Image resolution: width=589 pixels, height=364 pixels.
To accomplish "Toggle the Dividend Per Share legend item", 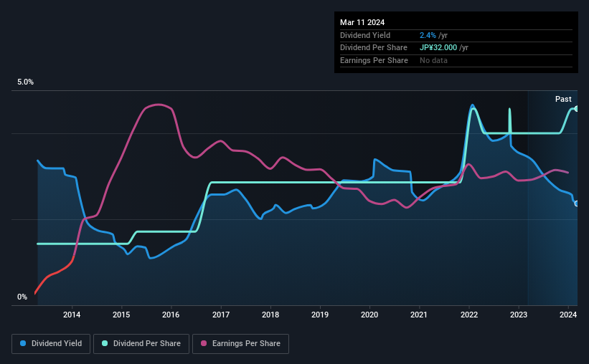I will (x=146, y=344).
